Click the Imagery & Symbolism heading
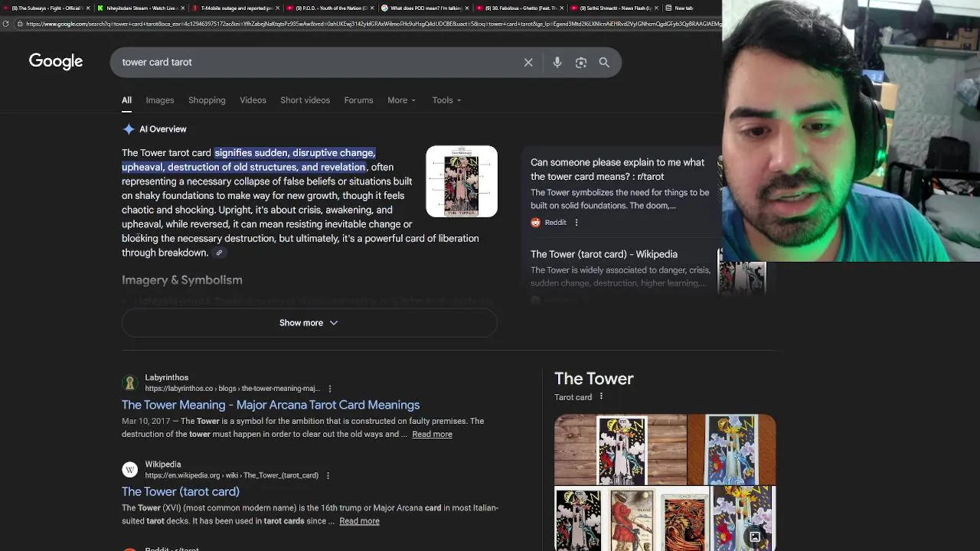The width and height of the screenshot is (980, 551). tap(182, 280)
